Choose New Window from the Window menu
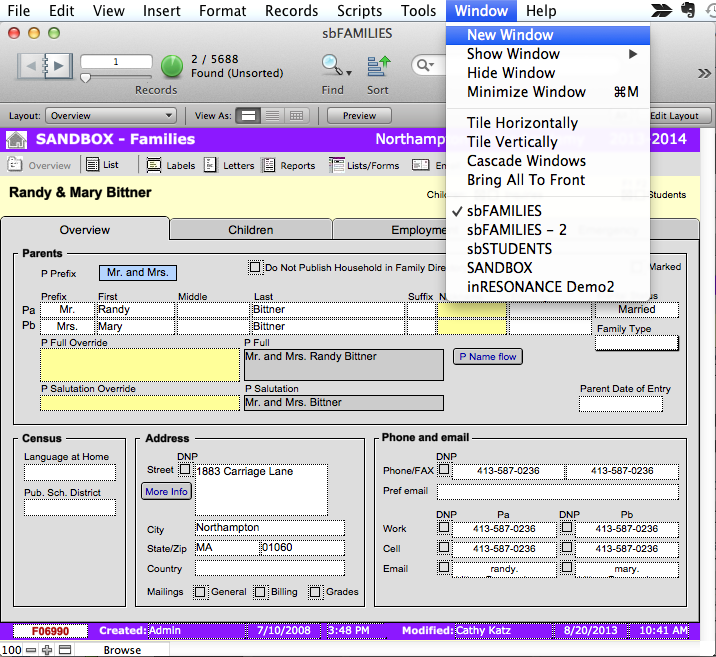The width and height of the screenshot is (716, 657). pyautogui.click(x=510, y=34)
